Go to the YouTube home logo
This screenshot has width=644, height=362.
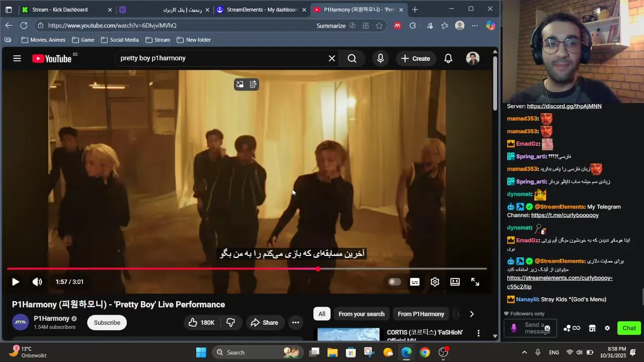(52, 58)
